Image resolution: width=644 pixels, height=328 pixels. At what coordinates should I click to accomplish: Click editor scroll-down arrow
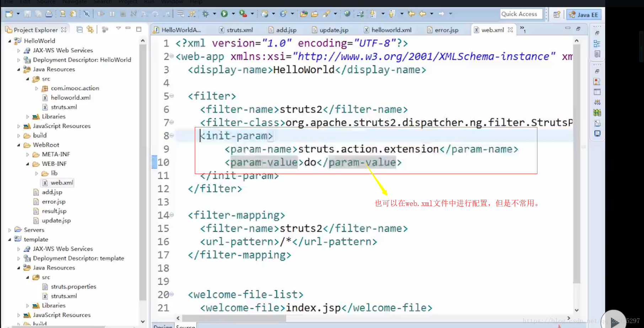[x=576, y=310]
